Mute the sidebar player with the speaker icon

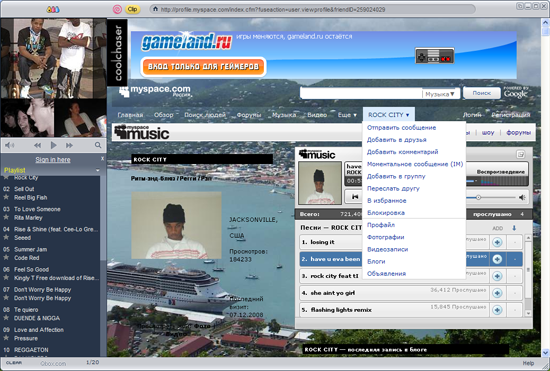(x=9, y=145)
